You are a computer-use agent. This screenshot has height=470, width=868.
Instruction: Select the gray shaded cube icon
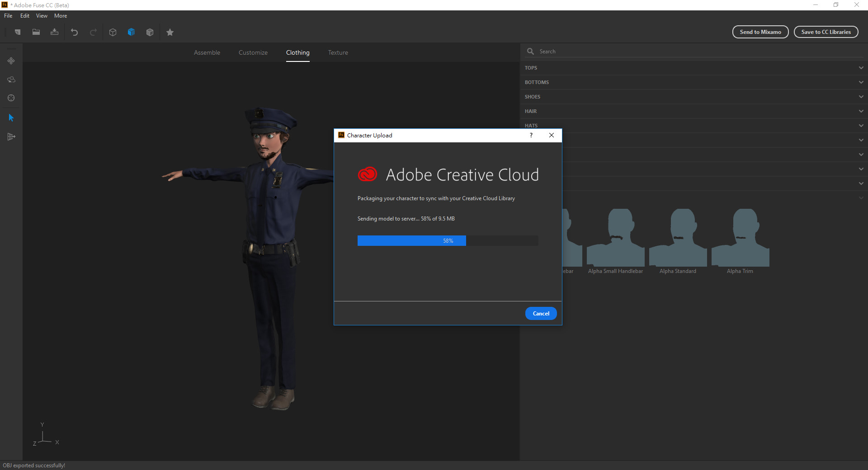150,32
